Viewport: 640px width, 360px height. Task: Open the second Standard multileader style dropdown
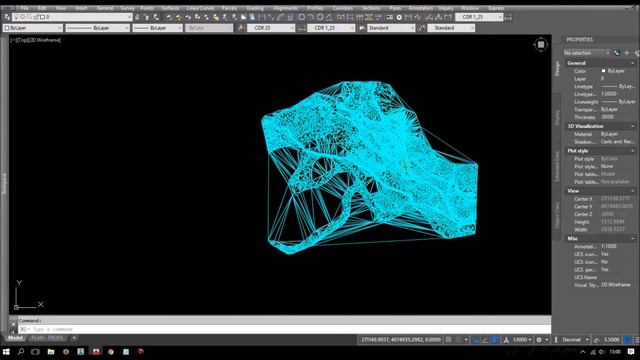tap(451, 28)
